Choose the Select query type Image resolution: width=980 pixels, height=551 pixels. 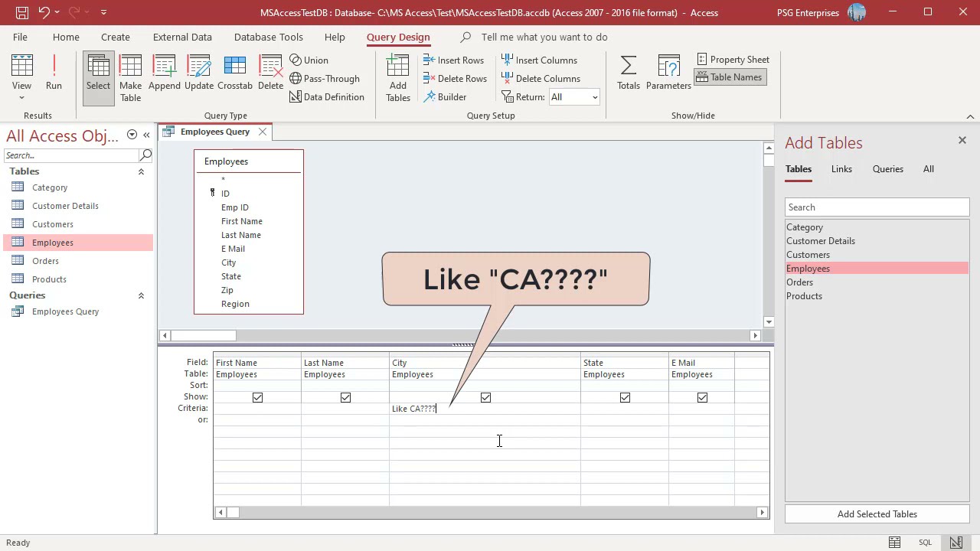98,78
